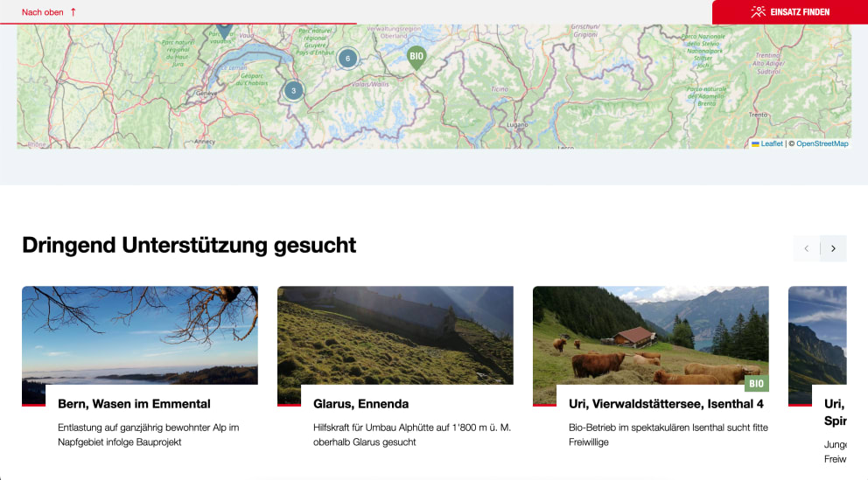
Task: Open the 'Einsatz finden' button
Action: 790,12
